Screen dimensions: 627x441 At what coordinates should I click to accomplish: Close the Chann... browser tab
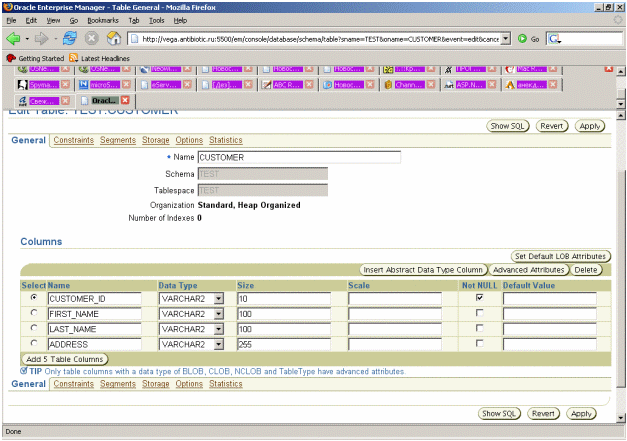coord(431,84)
